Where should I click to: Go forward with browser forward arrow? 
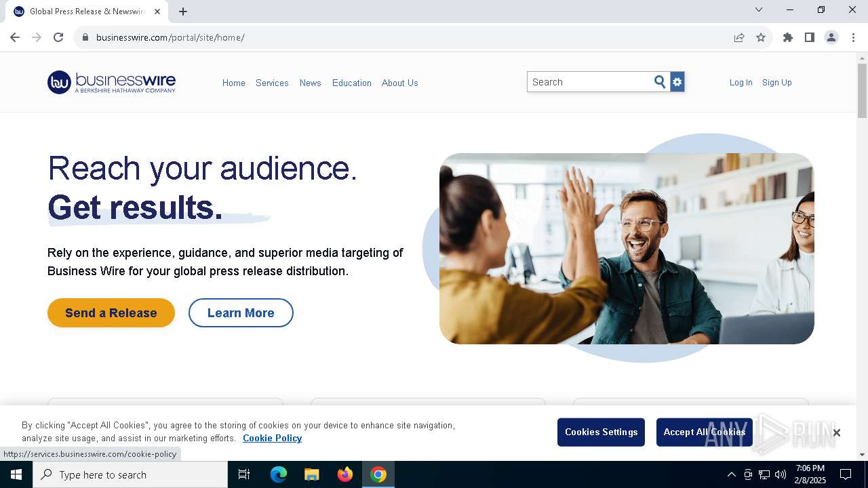tap(37, 37)
